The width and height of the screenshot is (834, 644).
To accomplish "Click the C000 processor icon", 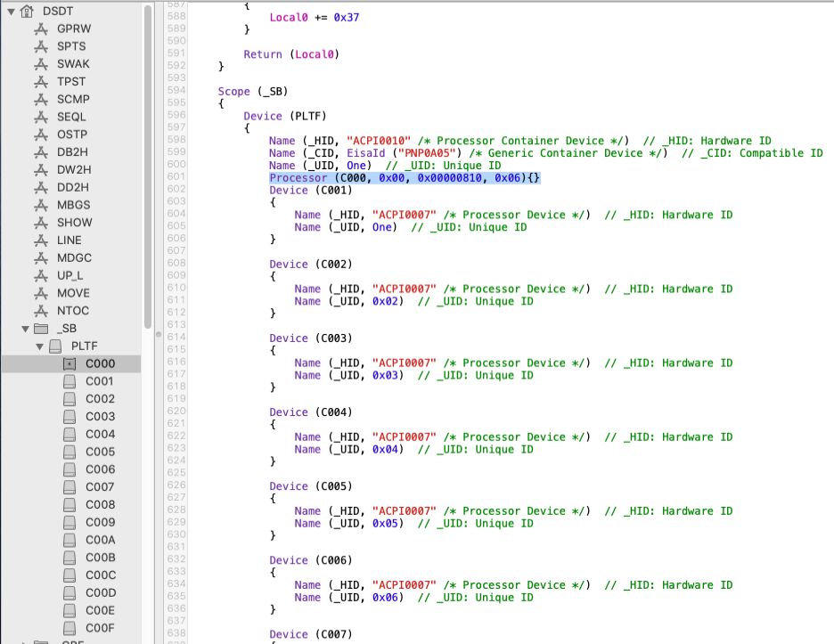I will (69, 363).
